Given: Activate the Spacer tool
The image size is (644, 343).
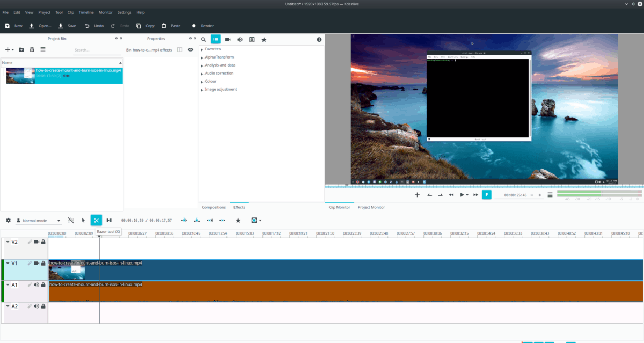Looking at the screenshot, I should [109, 220].
